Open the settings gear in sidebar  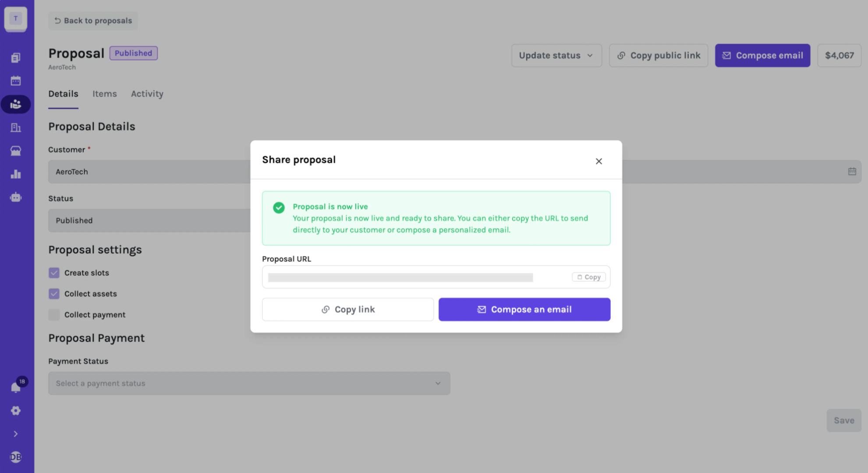click(16, 411)
